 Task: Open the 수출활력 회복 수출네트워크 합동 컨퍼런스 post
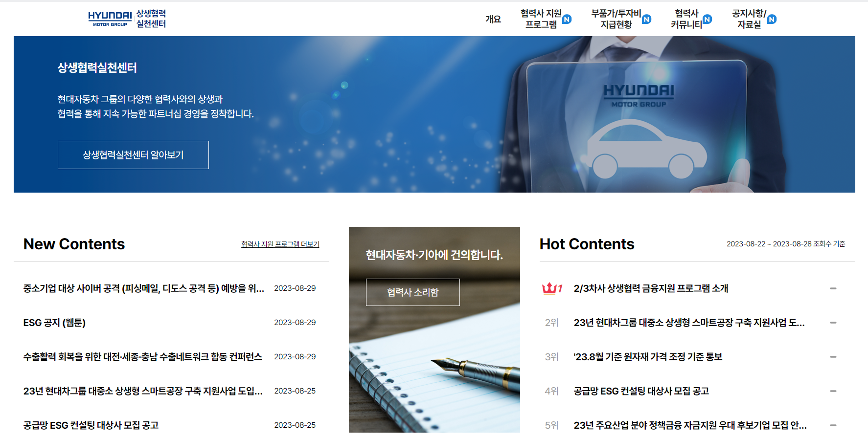[x=143, y=357]
